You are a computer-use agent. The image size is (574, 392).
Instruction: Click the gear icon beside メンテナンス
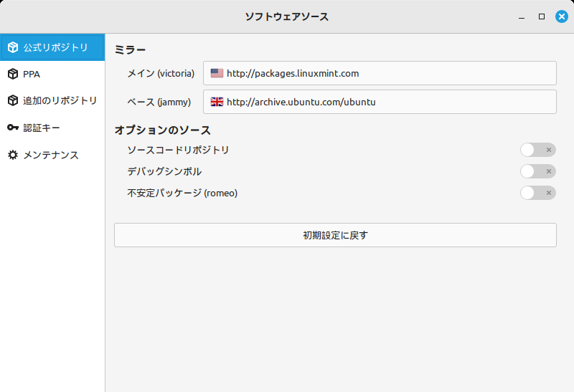pos(13,155)
